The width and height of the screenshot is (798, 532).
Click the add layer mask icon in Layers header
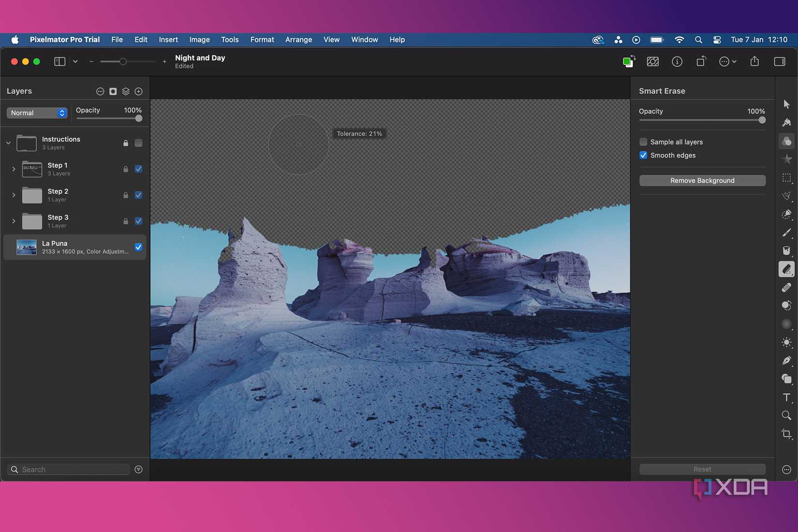113,91
